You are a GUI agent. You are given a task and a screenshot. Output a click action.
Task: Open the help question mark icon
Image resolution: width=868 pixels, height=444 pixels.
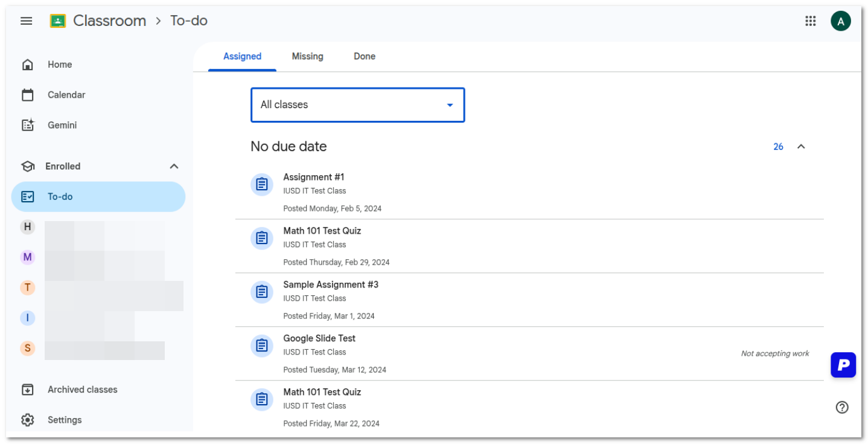[842, 407]
